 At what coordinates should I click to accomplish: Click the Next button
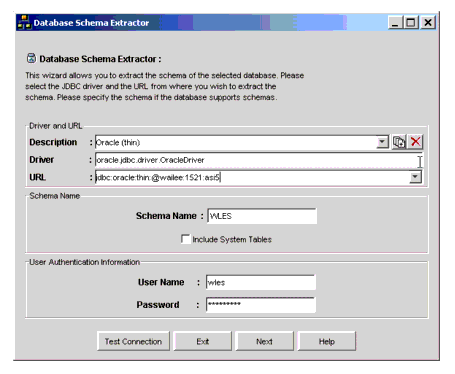point(264,341)
